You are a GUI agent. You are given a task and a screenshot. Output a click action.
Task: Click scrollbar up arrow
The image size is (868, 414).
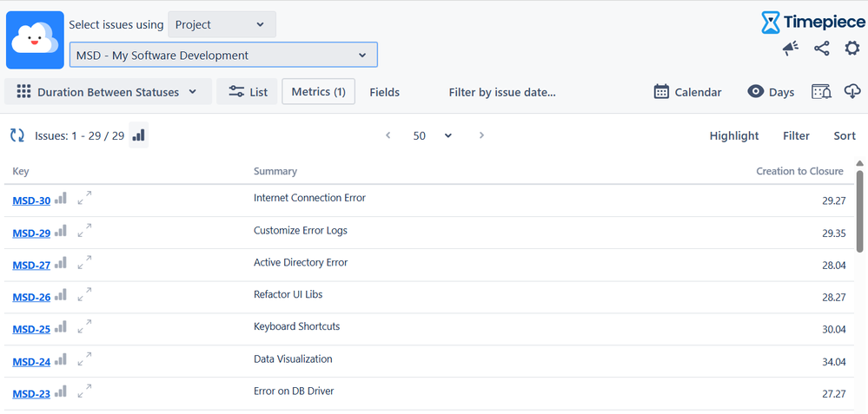pyautogui.click(x=859, y=163)
